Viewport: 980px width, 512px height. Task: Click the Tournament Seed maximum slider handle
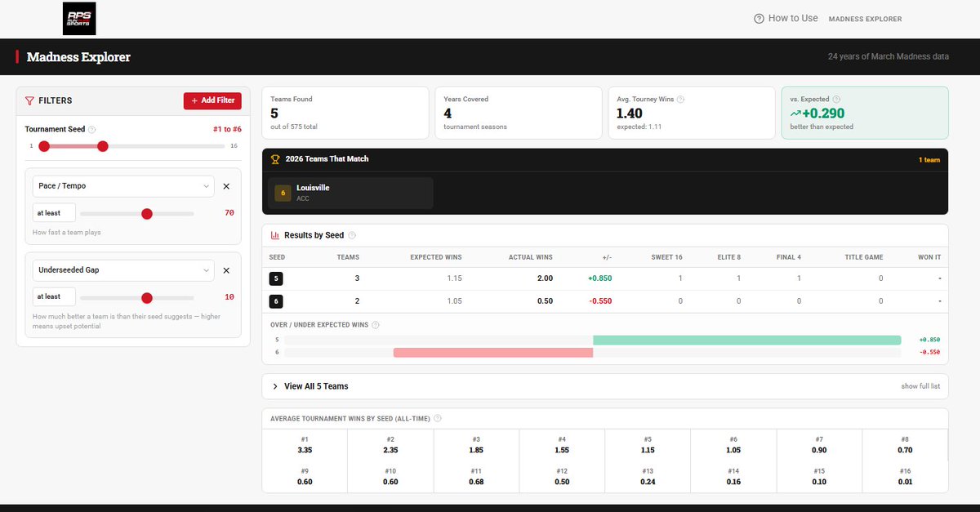102,146
